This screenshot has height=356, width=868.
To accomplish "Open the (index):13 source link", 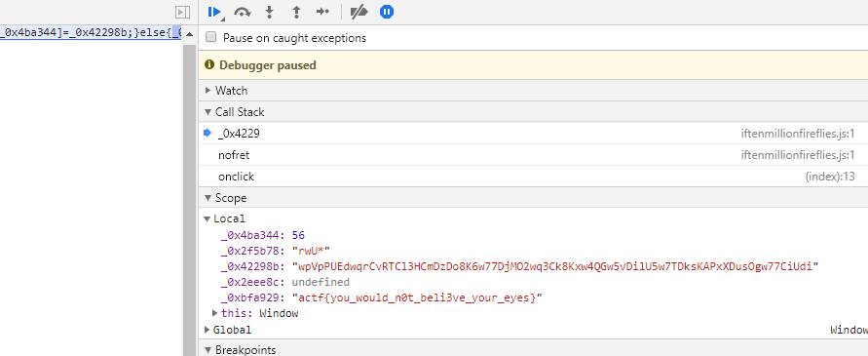I will coord(830,177).
